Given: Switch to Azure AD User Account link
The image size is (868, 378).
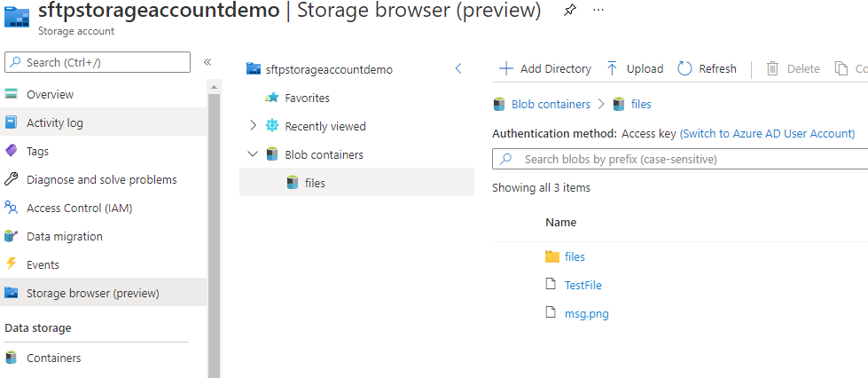Looking at the screenshot, I should (767, 134).
